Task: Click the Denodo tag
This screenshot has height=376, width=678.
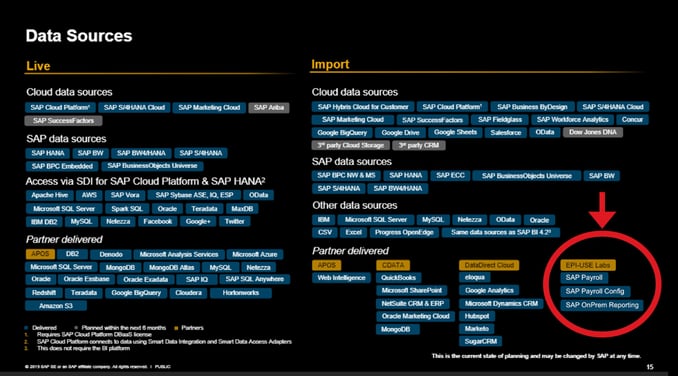Action: [x=111, y=255]
